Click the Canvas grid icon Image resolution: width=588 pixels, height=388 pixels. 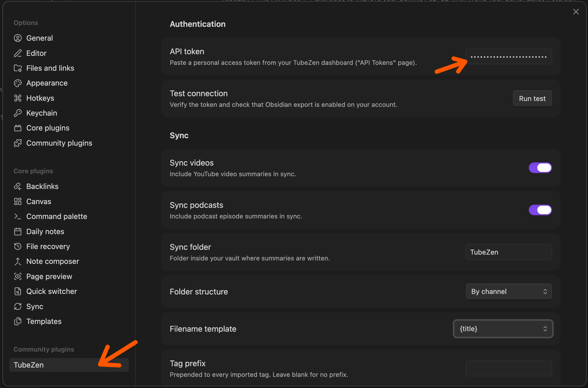click(18, 201)
